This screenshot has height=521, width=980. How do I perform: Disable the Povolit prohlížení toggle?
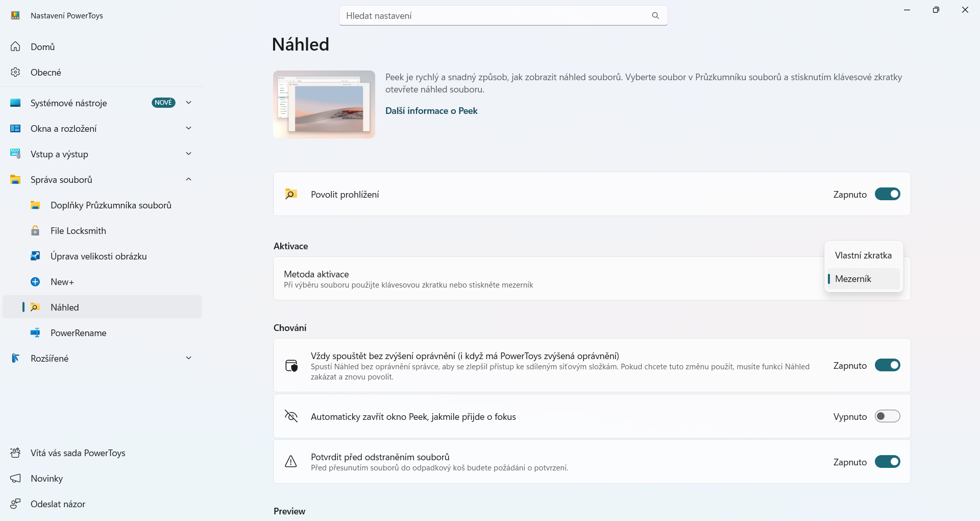(x=887, y=194)
